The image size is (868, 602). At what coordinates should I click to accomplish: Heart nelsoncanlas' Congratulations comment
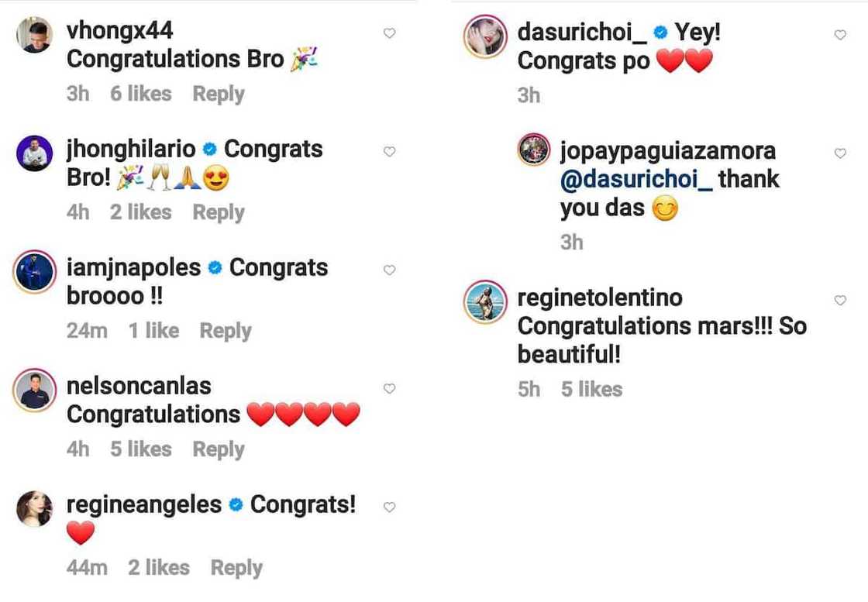(x=390, y=389)
